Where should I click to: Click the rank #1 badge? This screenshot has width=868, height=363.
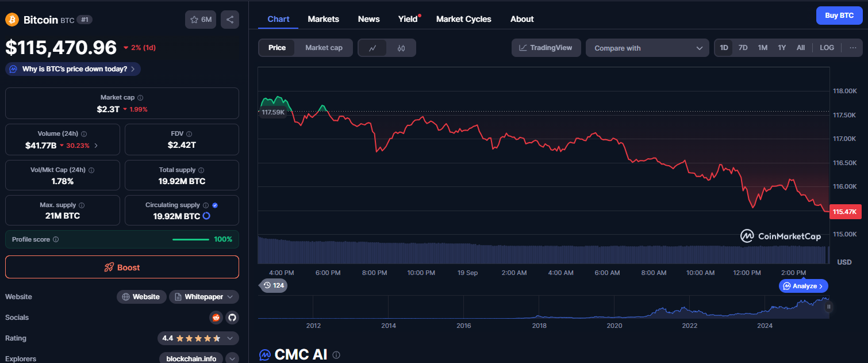pyautogui.click(x=85, y=20)
